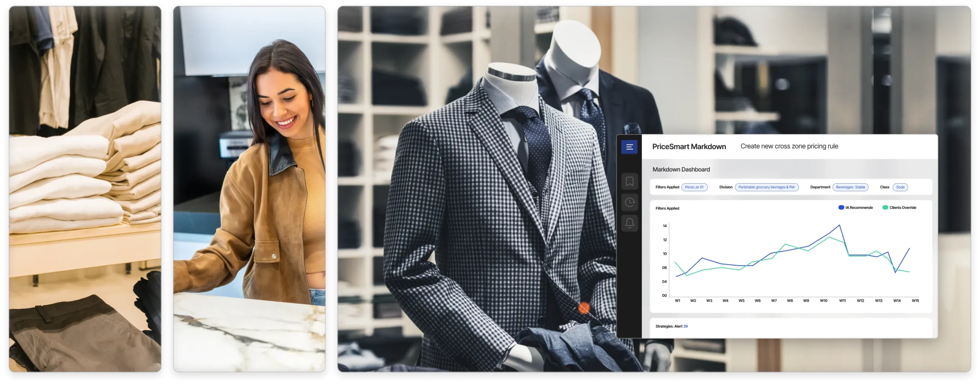This screenshot has height=384, width=980.
Task: Select Create new cross zone pricing rule
Action: pos(789,146)
